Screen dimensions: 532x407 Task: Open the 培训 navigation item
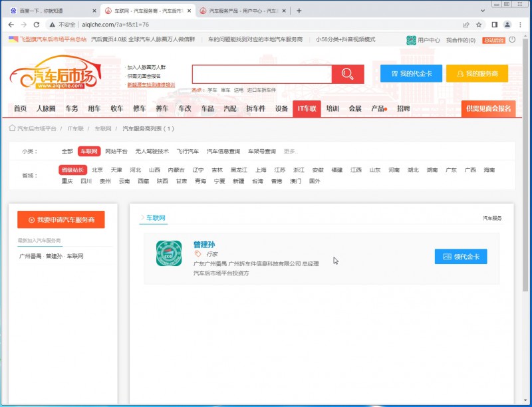332,108
